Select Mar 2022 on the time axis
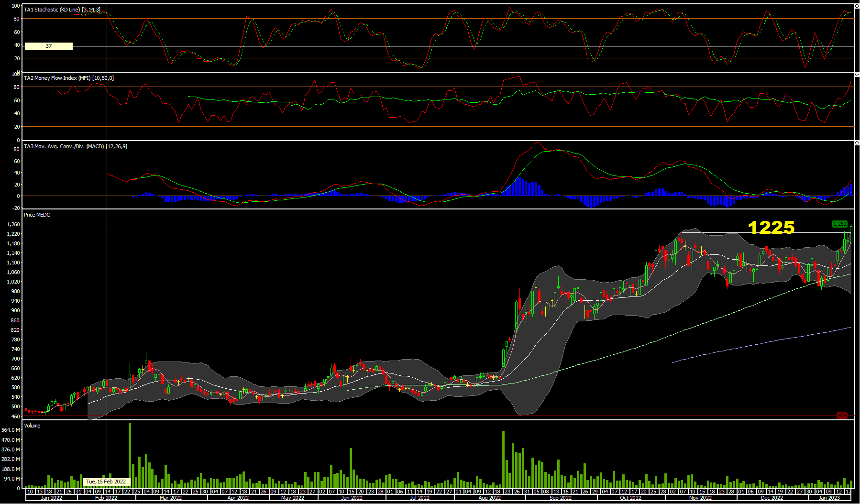 [x=171, y=498]
